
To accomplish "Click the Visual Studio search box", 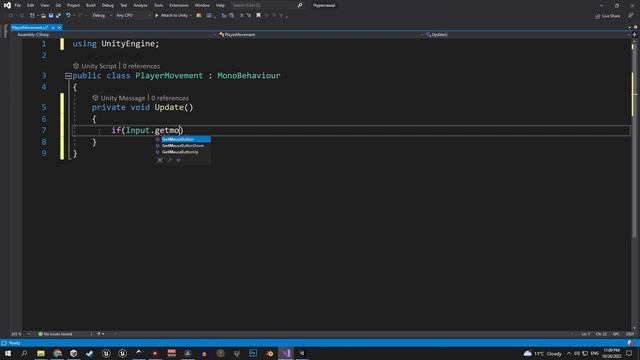I will [x=267, y=5].
